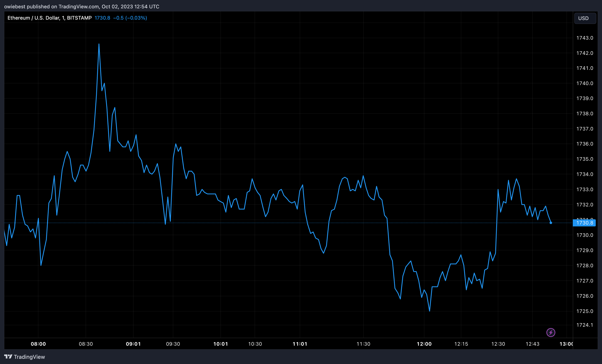Click the 09:01 time axis label
Viewport: 602px width, 364px height.
click(133, 344)
